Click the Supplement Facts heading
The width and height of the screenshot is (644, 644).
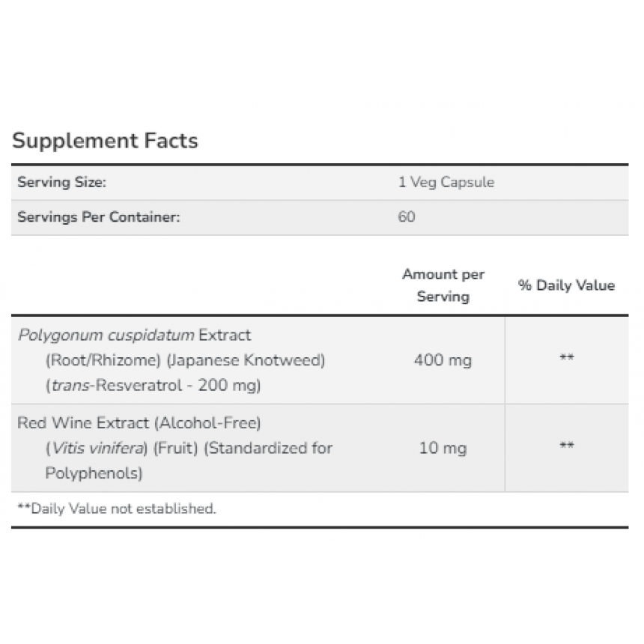point(105,141)
